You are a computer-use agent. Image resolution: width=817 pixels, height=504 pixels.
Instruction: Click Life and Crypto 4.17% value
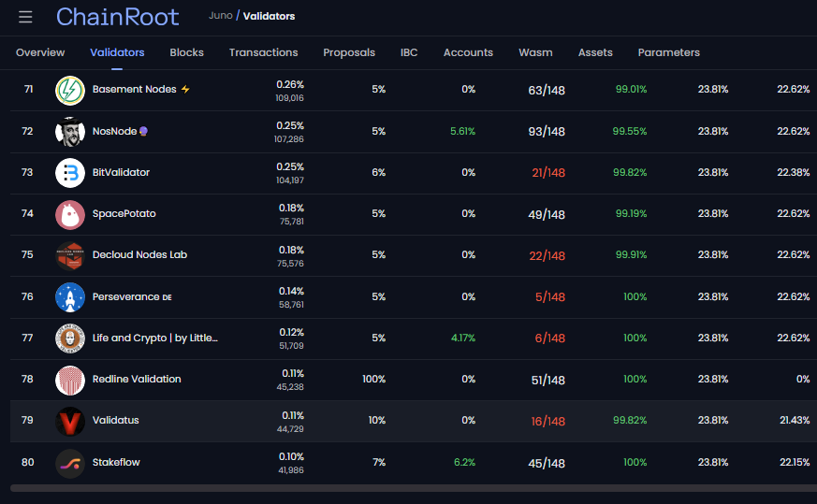point(463,338)
